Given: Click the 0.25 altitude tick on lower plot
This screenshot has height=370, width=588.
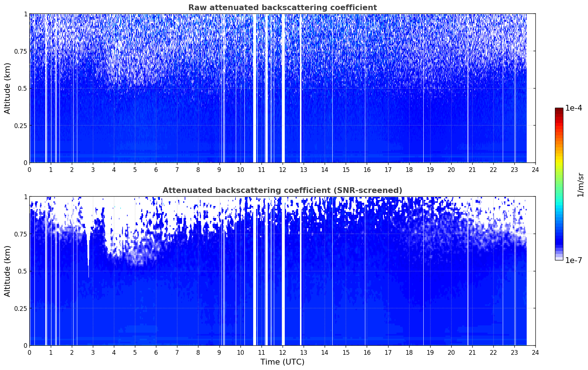Looking at the screenshot, I should 21,308.
